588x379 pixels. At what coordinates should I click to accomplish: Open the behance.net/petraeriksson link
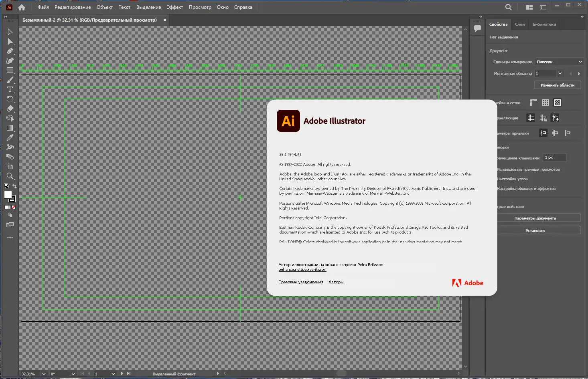pyautogui.click(x=302, y=270)
